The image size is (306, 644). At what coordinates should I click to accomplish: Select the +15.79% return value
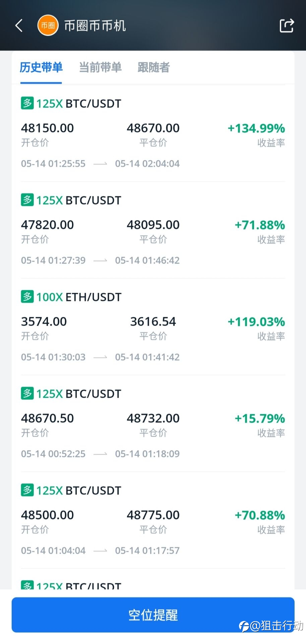[x=260, y=418]
